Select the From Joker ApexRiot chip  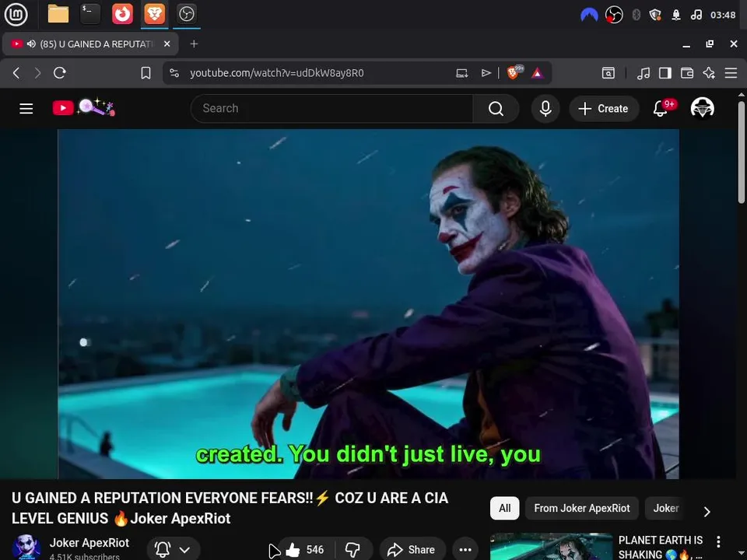point(582,508)
